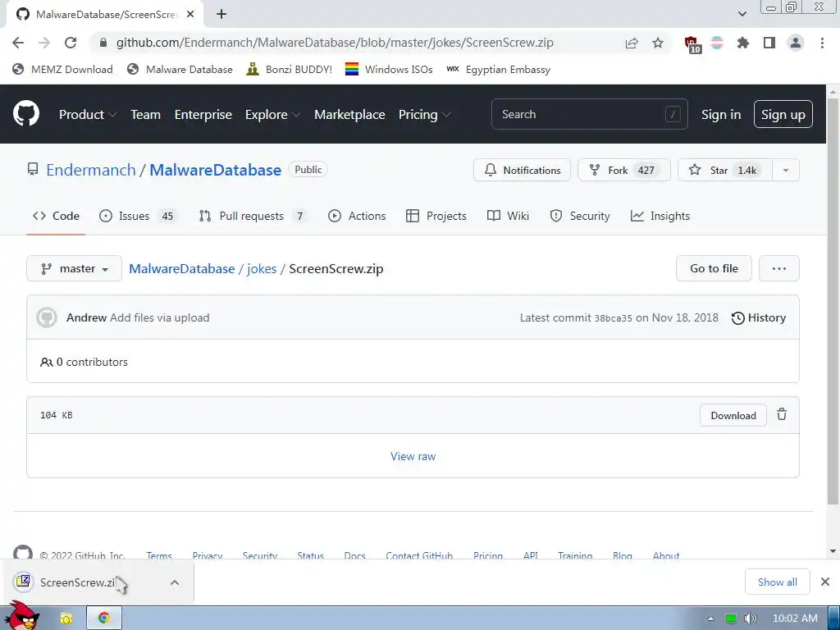Click the striped extension icon beside uBlock
840x630 pixels.
(x=717, y=43)
